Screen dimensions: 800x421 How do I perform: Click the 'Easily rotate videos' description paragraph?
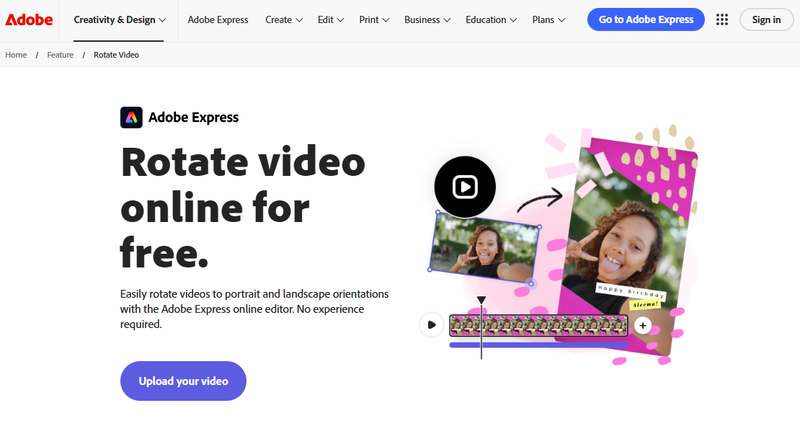coord(254,309)
